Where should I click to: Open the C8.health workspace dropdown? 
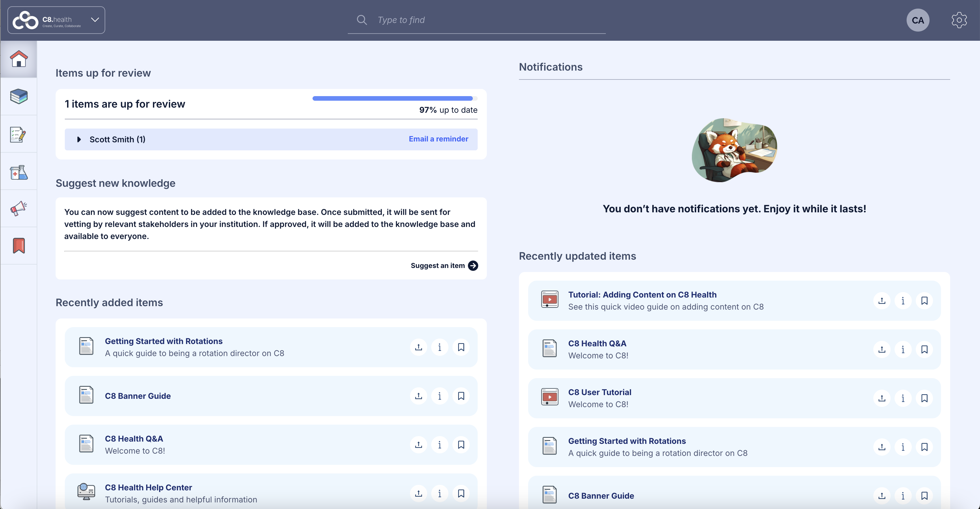[56, 20]
